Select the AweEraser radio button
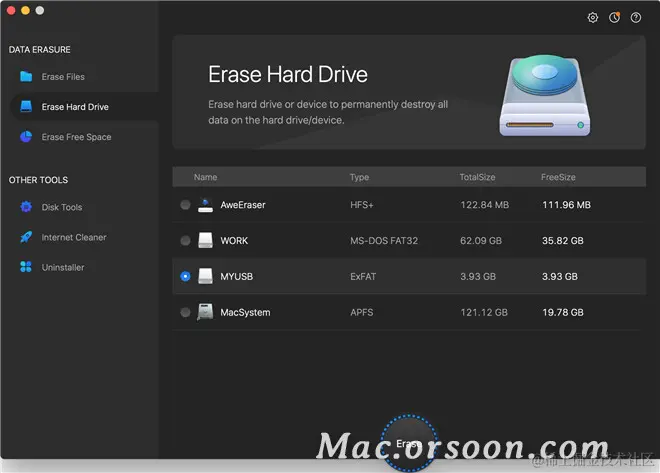The image size is (660, 473). [185, 205]
